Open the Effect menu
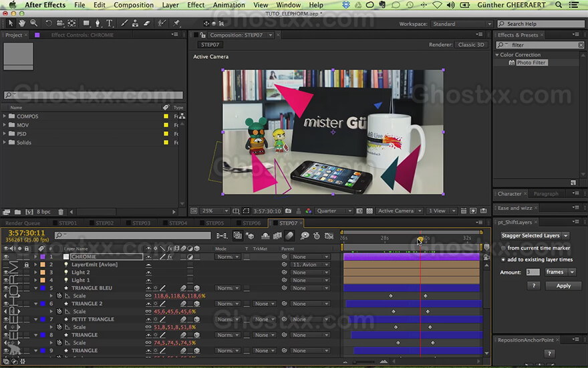Viewport: 588px width, 368px height. point(196,5)
